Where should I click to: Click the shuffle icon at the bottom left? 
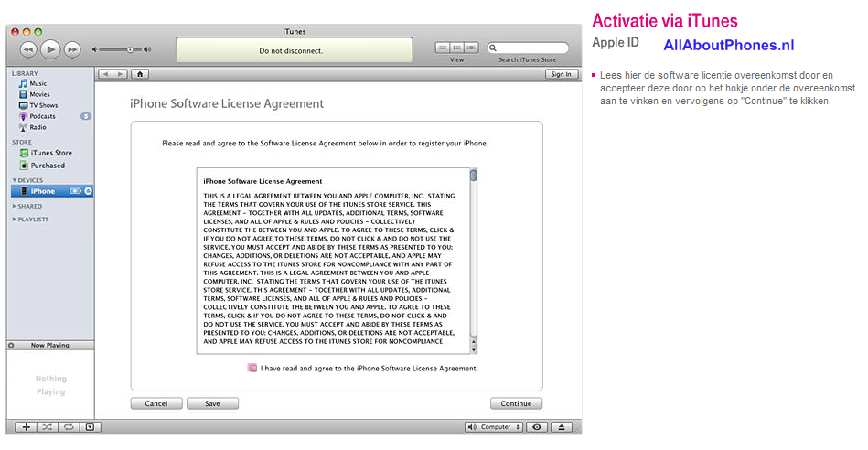click(x=48, y=427)
